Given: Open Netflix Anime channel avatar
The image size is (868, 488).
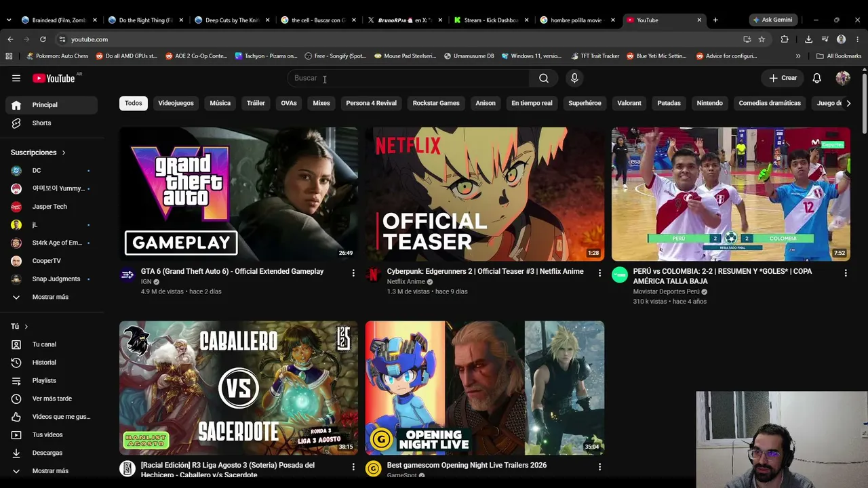Looking at the screenshot, I should pos(373,274).
